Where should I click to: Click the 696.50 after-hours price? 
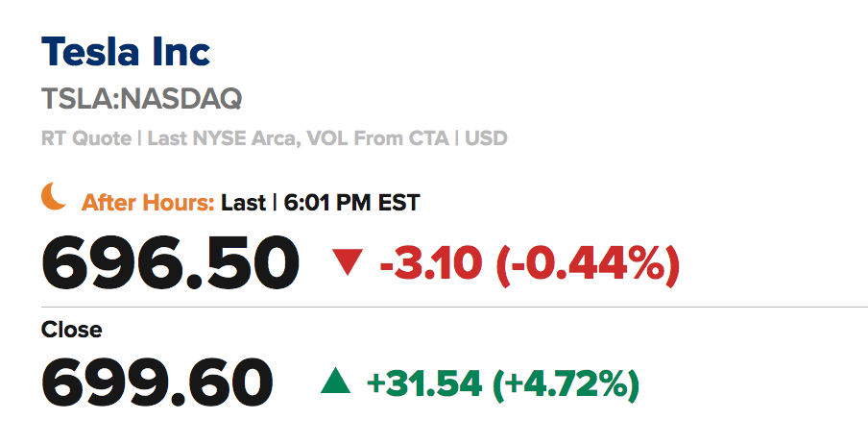pyautogui.click(x=171, y=262)
